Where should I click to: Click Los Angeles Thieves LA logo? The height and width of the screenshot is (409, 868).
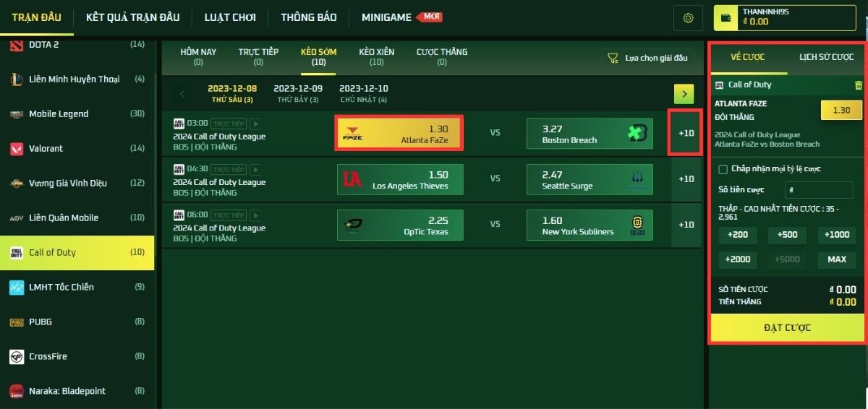point(352,179)
